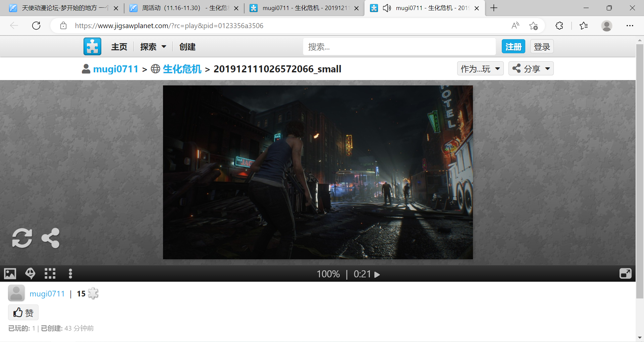Viewport: 644px width, 342px height.
Task: Click the Jigsaw Planet puzzle logo
Action: pyautogui.click(x=92, y=46)
